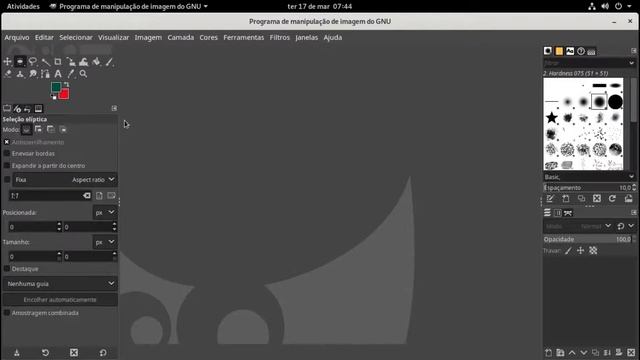Image resolution: width=640 pixels, height=360 pixels.
Task: Select the Free Select lasso tool
Action: click(x=32, y=62)
